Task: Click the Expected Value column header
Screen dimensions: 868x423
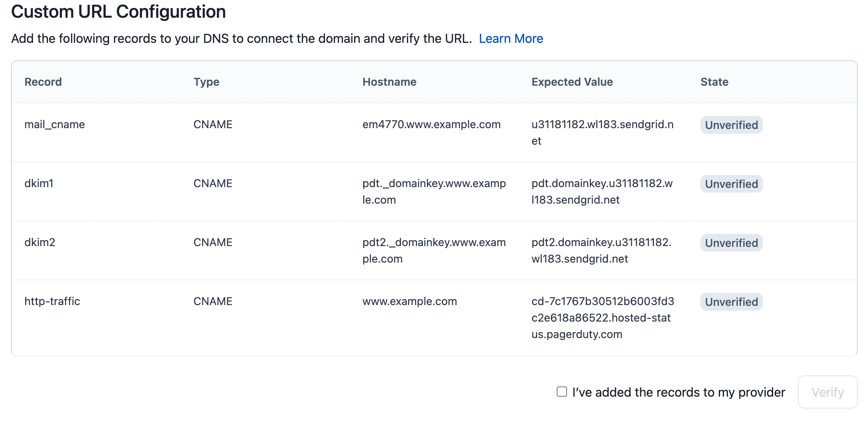Action: coord(572,82)
